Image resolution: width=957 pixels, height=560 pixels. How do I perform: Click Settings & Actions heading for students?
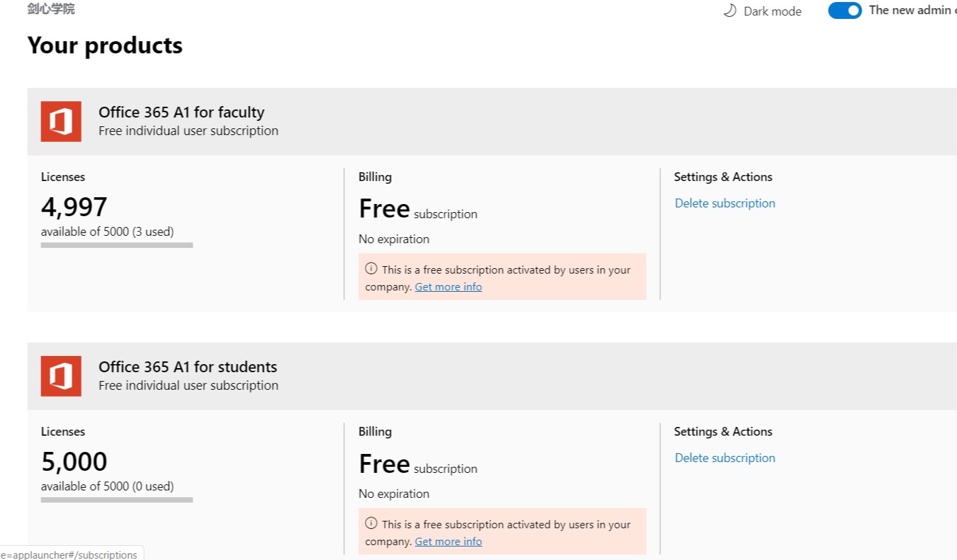pyautogui.click(x=723, y=432)
